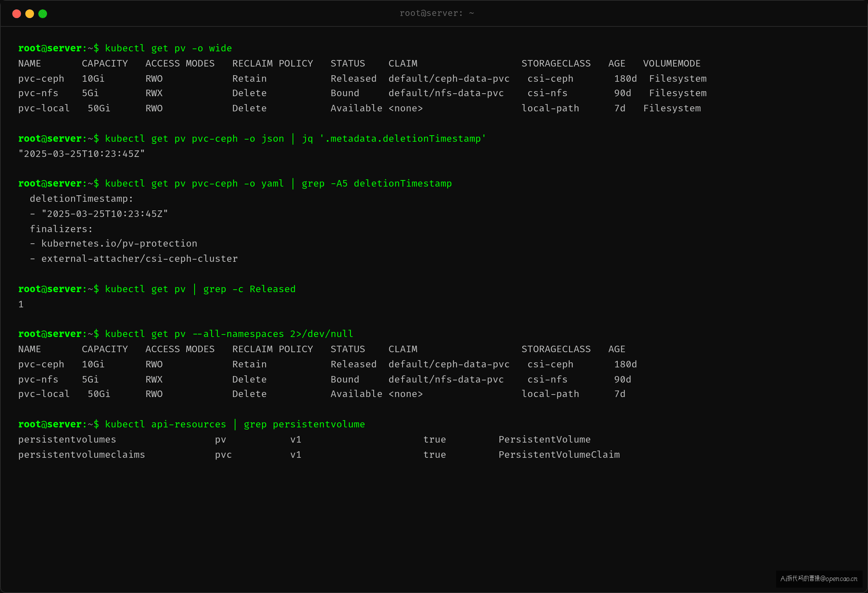868x593 pixels.
Task: Click the green maximize window button
Action: [x=43, y=14]
